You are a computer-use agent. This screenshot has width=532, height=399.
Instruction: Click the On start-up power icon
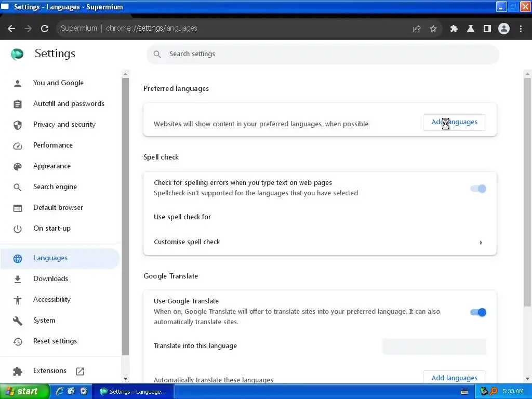pos(18,229)
